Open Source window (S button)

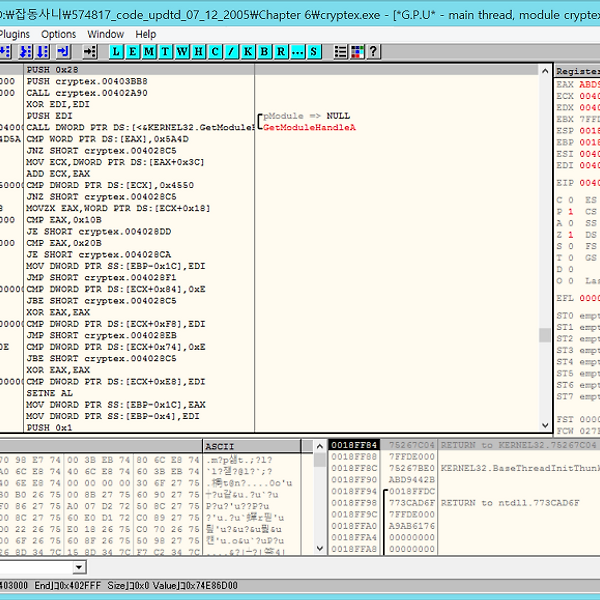[x=314, y=51]
